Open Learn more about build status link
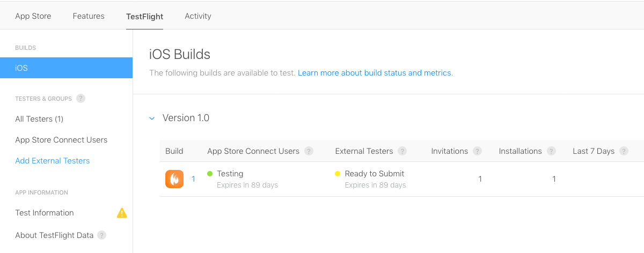 (375, 73)
